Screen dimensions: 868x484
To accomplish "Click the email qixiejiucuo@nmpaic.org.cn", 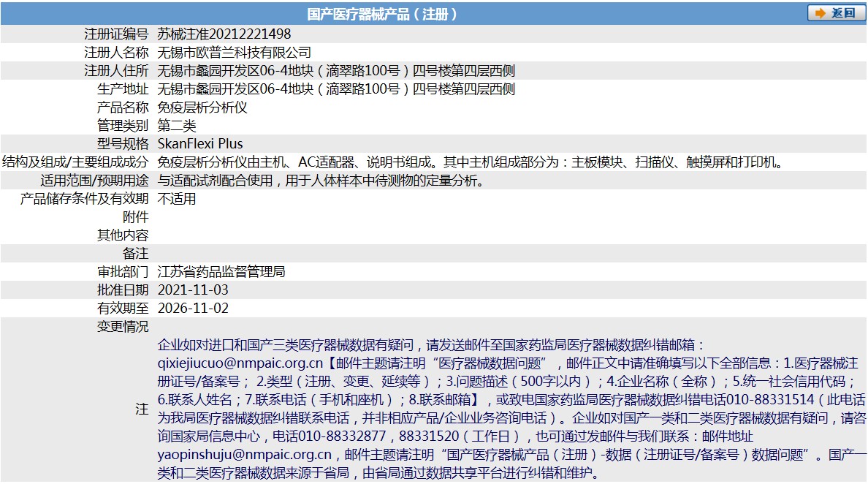I will (240, 363).
